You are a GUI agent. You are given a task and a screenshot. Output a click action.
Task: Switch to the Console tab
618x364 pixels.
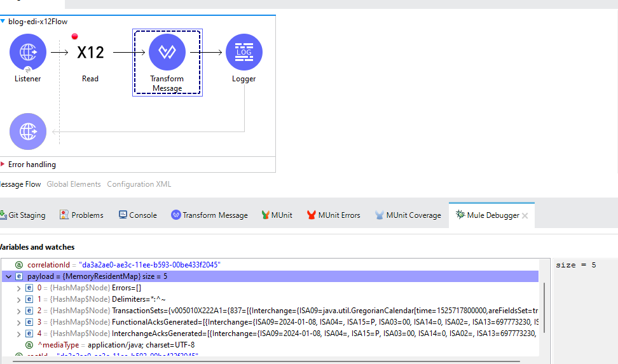point(138,215)
